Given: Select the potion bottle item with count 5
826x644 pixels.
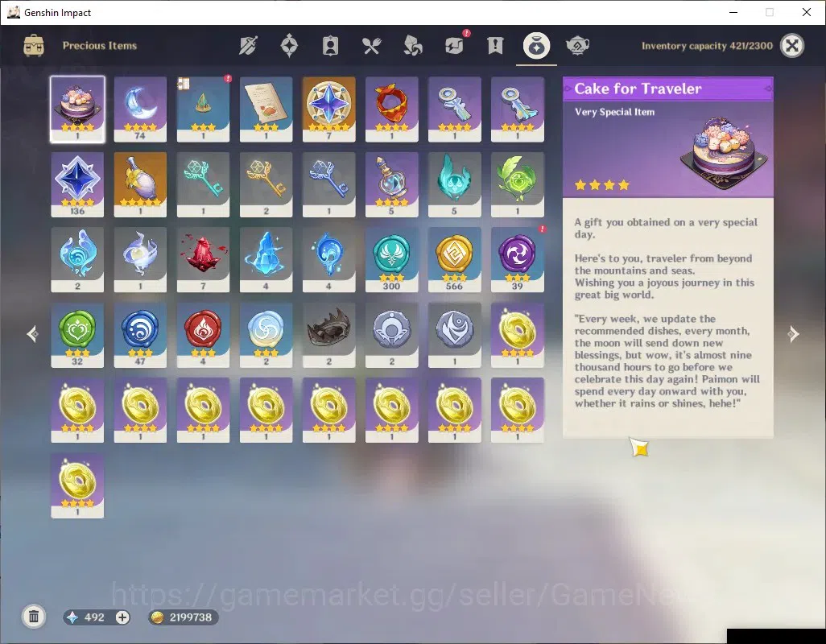Looking at the screenshot, I should 391,184.
